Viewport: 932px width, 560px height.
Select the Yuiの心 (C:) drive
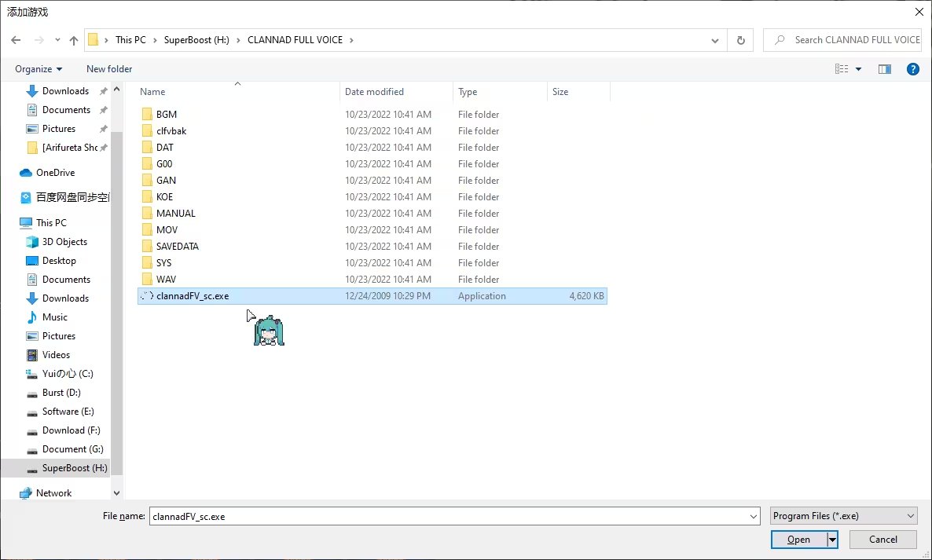(x=67, y=374)
